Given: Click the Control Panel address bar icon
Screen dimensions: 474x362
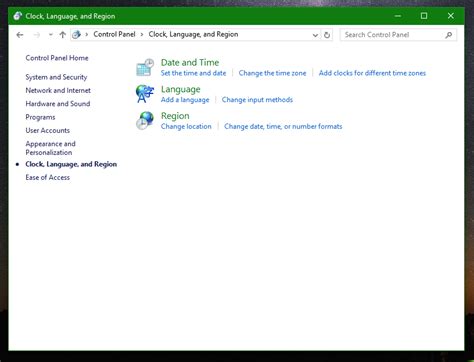Looking at the screenshot, I should (76, 34).
